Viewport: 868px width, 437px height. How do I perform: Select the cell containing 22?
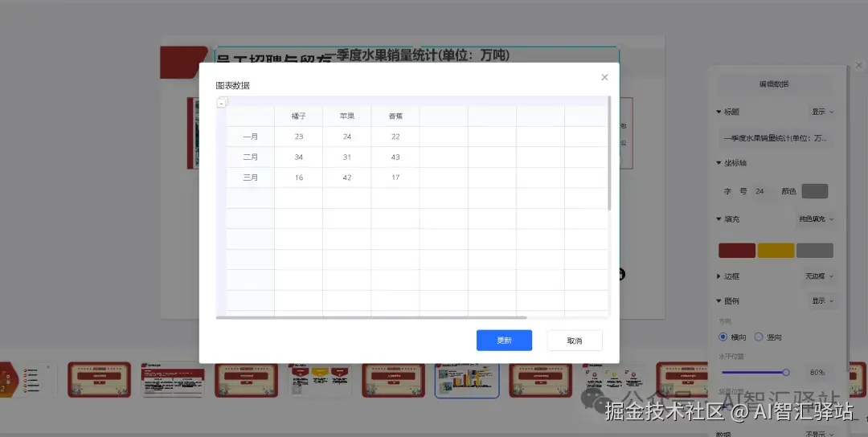(x=395, y=137)
